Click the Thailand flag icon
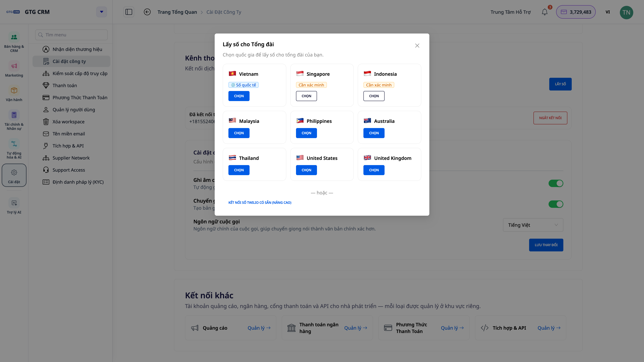This screenshot has width=644, height=362. click(232, 158)
